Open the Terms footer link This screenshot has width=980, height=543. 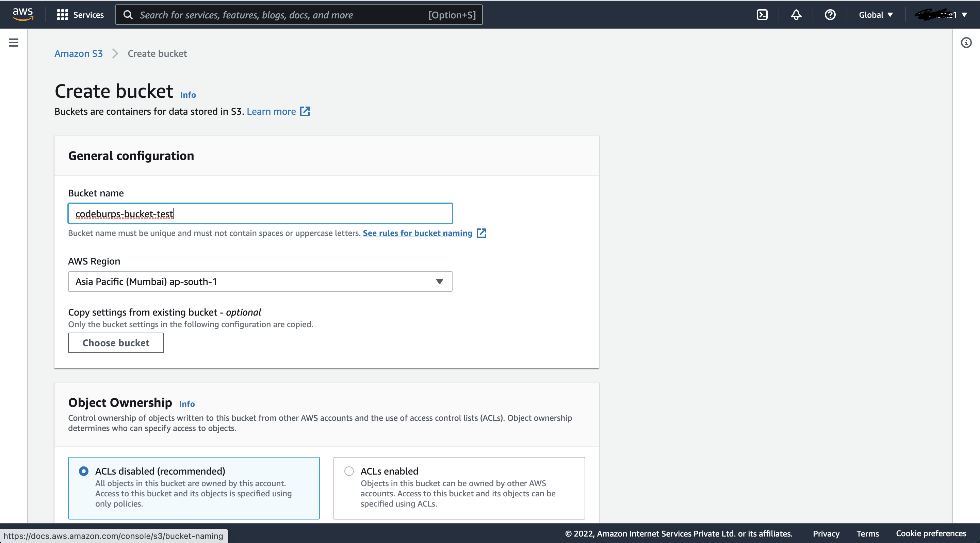[867, 533]
